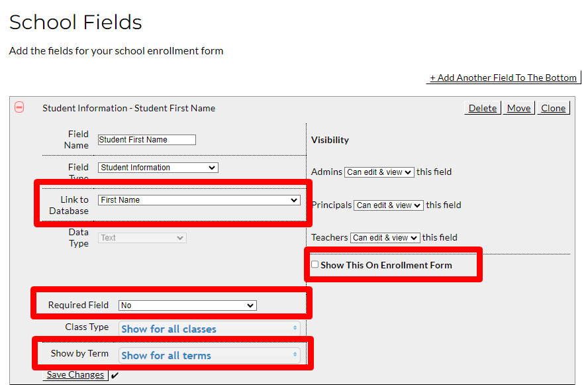Click the Move link
This screenshot has width=588, height=385.
[518, 108]
